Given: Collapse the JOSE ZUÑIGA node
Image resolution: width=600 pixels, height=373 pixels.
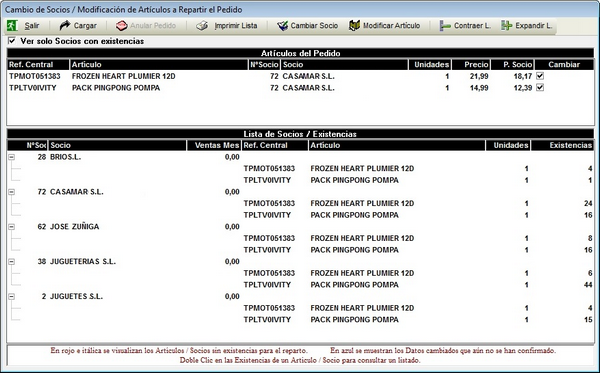Looking at the screenshot, I should pos(12,226).
